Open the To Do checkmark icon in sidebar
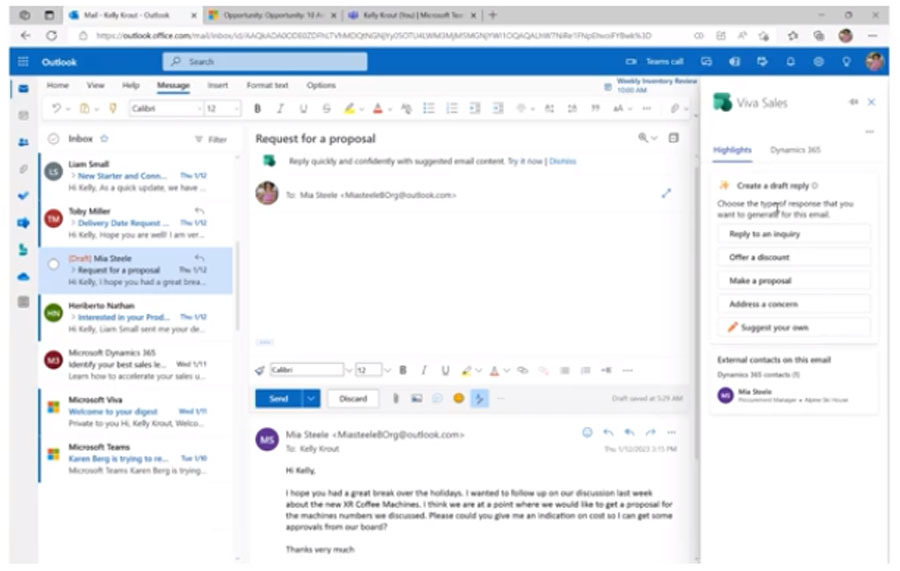Screen dimensions: 900x571 point(24,196)
